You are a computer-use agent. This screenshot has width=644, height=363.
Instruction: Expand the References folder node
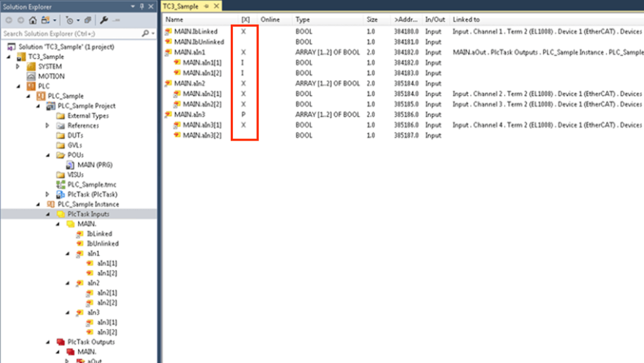pyautogui.click(x=48, y=126)
